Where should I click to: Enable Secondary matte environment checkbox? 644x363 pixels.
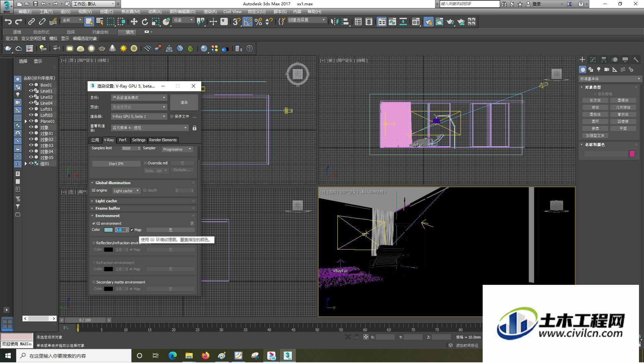pyautogui.click(x=94, y=282)
